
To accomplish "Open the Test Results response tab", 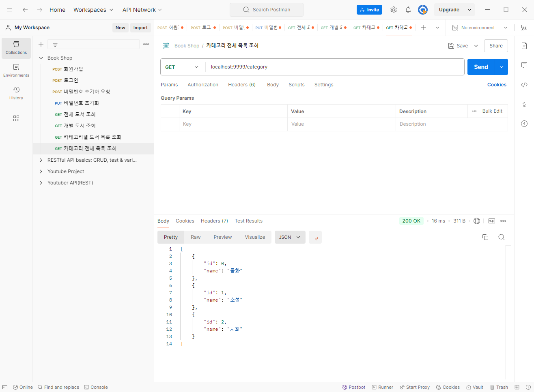I will (249, 221).
